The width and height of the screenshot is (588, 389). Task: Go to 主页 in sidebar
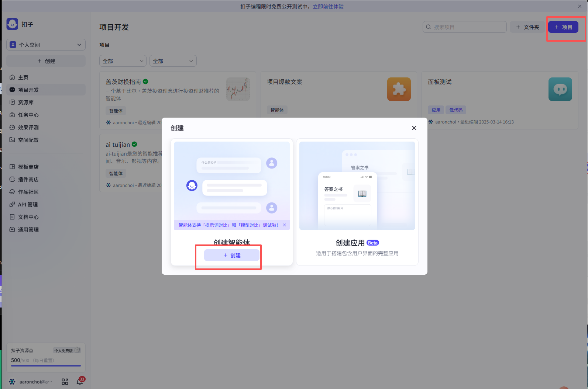(x=46, y=77)
